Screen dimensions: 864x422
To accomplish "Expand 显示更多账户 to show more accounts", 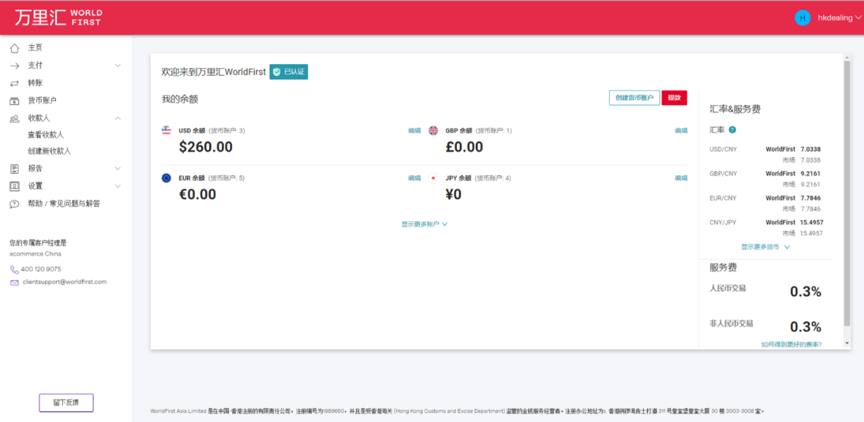I will click(424, 224).
